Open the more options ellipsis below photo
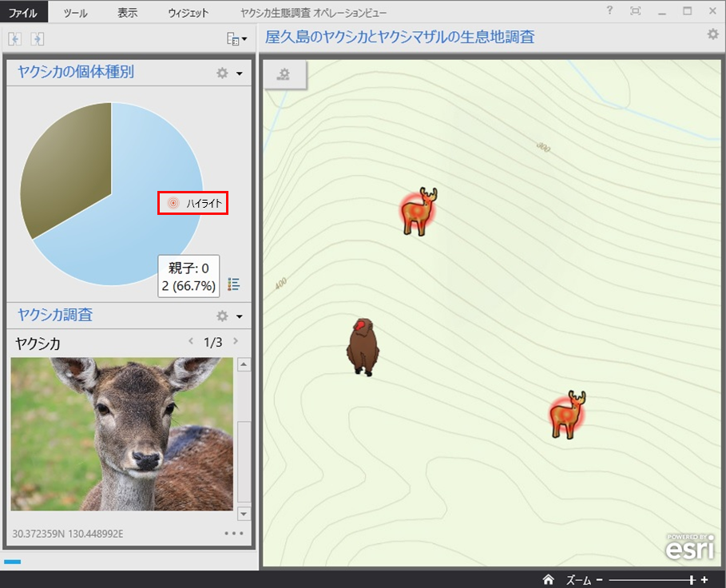This screenshot has height=588, width=726. pos(233,533)
